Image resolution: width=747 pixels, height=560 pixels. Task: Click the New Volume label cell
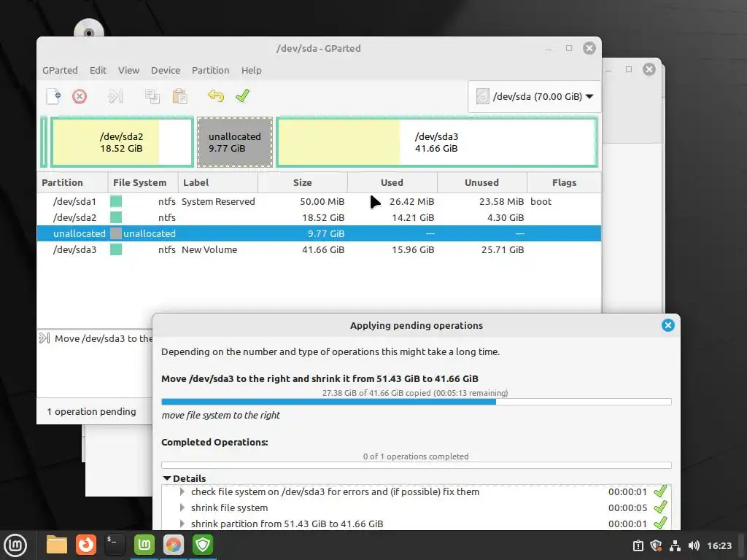209,249
